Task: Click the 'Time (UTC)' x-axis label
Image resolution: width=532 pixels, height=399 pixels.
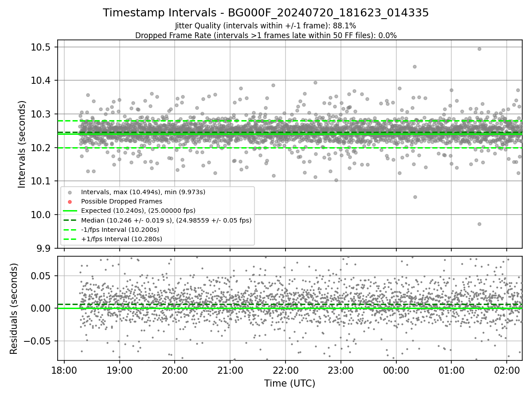Action: click(289, 383)
